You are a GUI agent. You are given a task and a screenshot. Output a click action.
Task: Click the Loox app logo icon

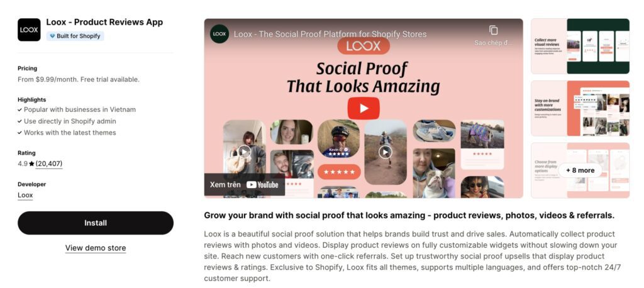click(29, 30)
